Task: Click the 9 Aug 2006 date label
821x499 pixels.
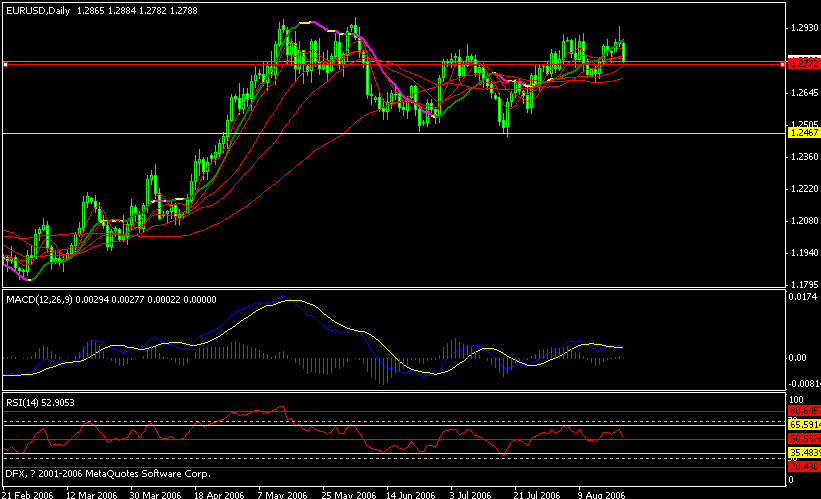Action: point(602,494)
